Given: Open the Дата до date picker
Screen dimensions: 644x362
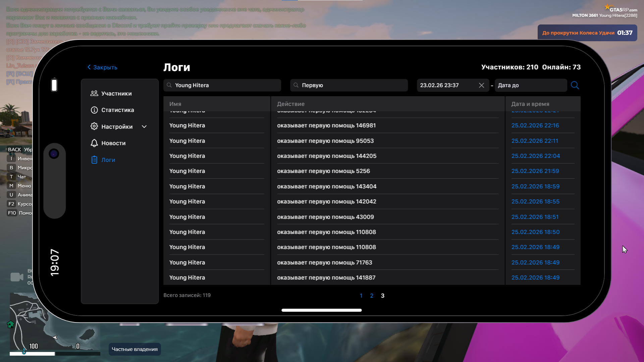Looking at the screenshot, I should pyautogui.click(x=530, y=85).
